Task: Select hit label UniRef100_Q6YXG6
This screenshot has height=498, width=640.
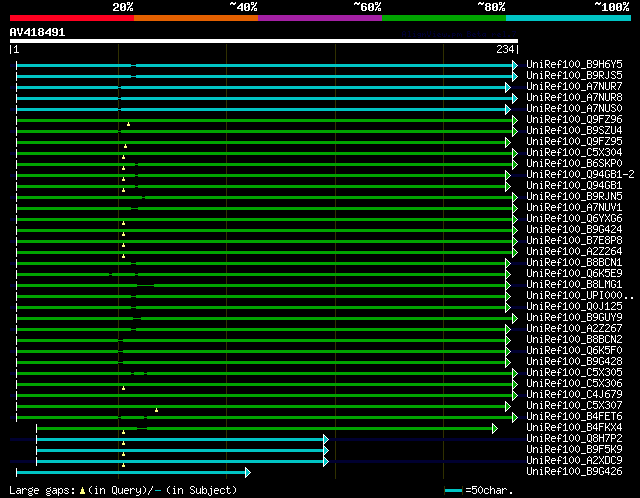Action: pos(574,219)
